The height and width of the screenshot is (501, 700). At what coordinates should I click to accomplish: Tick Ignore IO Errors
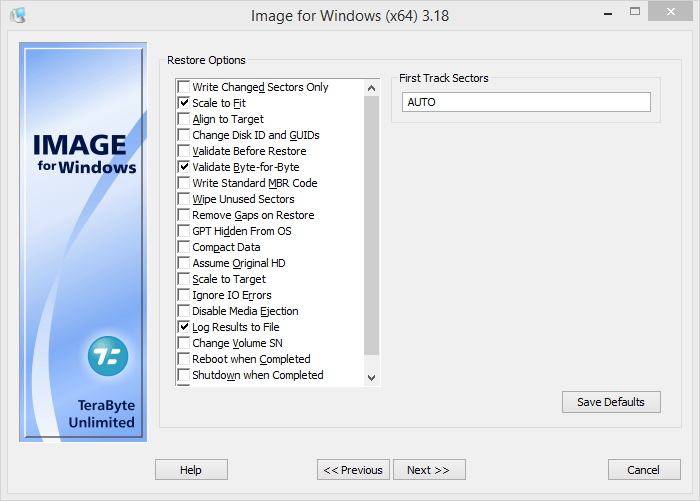(x=183, y=295)
